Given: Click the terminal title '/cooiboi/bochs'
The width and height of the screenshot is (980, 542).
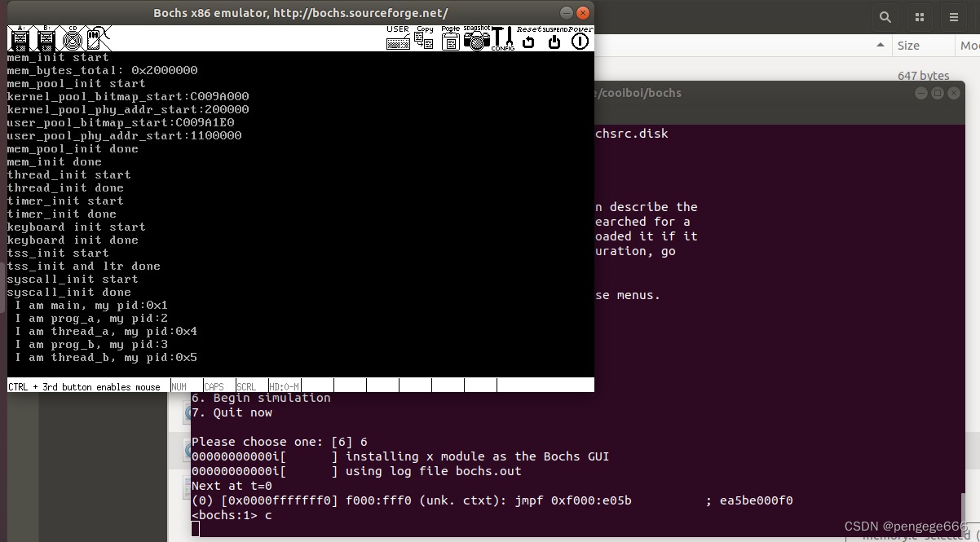Looking at the screenshot, I should point(638,93).
